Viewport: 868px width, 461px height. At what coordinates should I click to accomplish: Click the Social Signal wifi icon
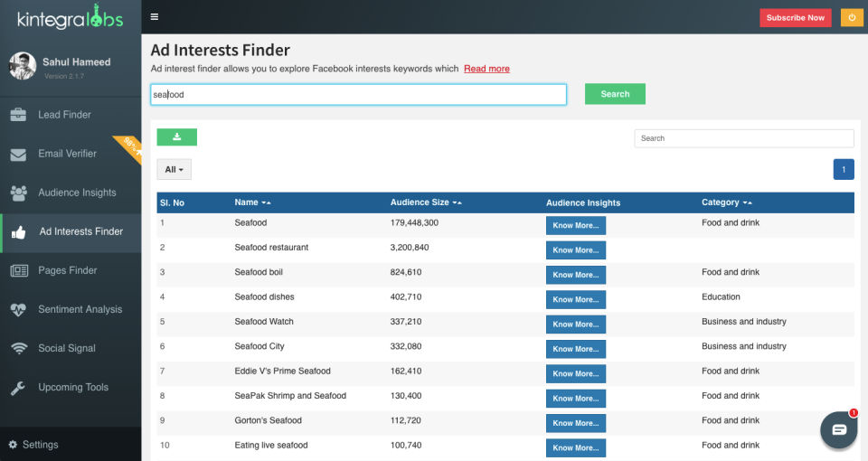click(19, 348)
